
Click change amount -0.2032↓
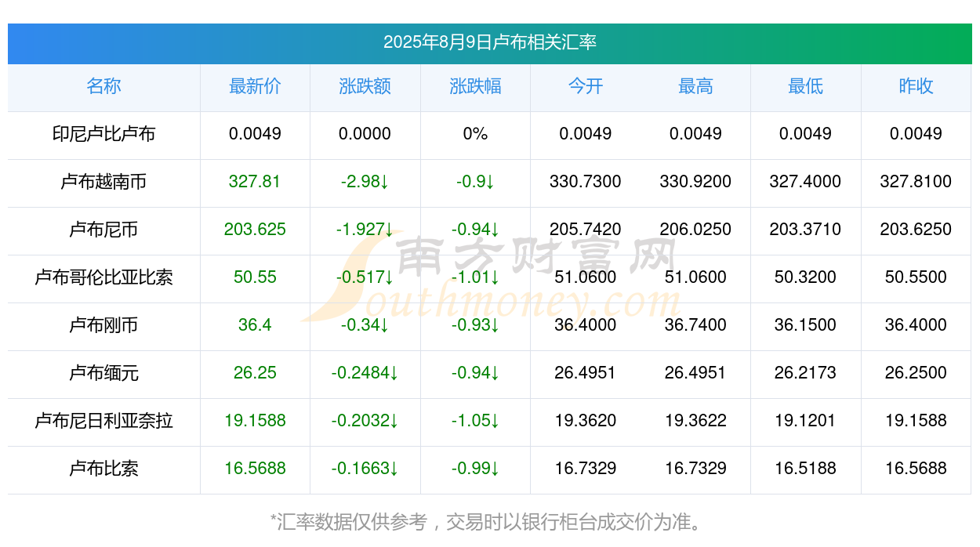tap(365, 421)
